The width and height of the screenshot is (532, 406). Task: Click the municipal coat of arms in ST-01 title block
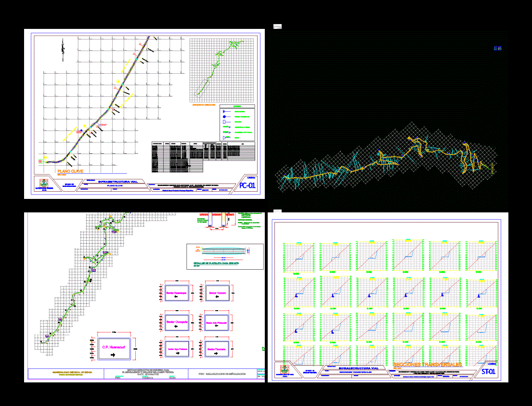[x=285, y=369]
